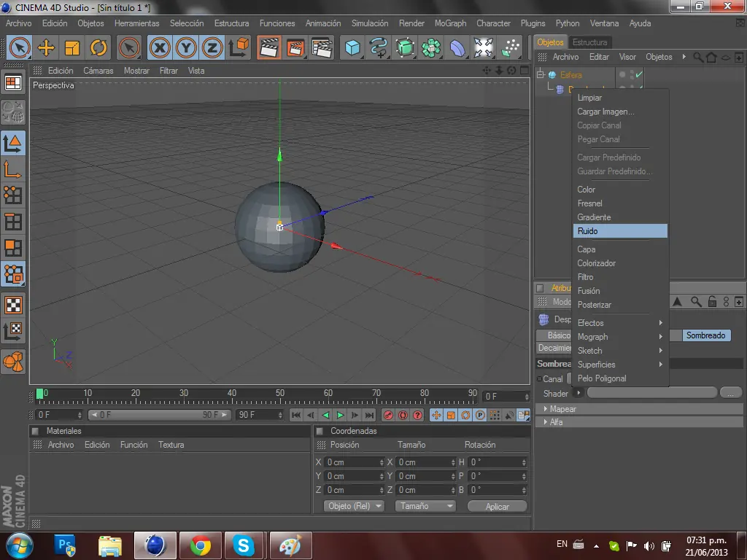The width and height of the screenshot is (747, 560).
Task: Open Google Chrome from the taskbar
Action: click(201, 545)
